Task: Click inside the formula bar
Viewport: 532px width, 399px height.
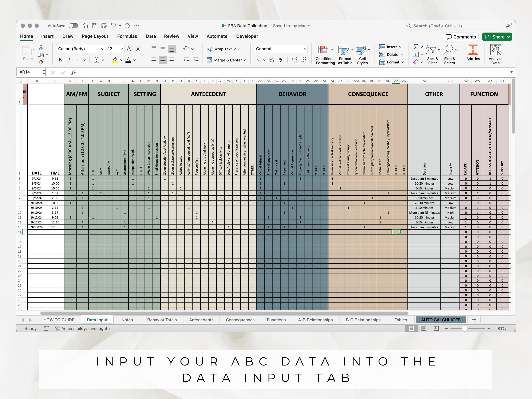Action: [168, 72]
